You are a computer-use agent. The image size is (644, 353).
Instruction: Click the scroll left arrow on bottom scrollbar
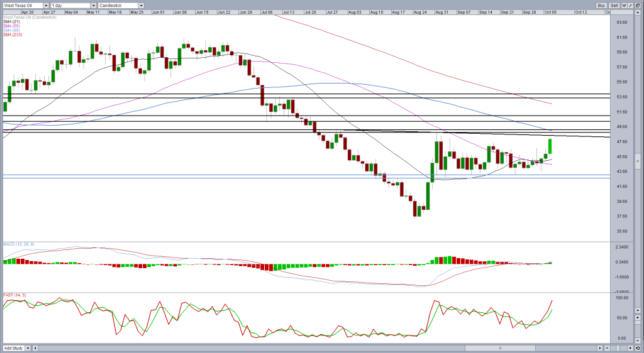(35, 348)
